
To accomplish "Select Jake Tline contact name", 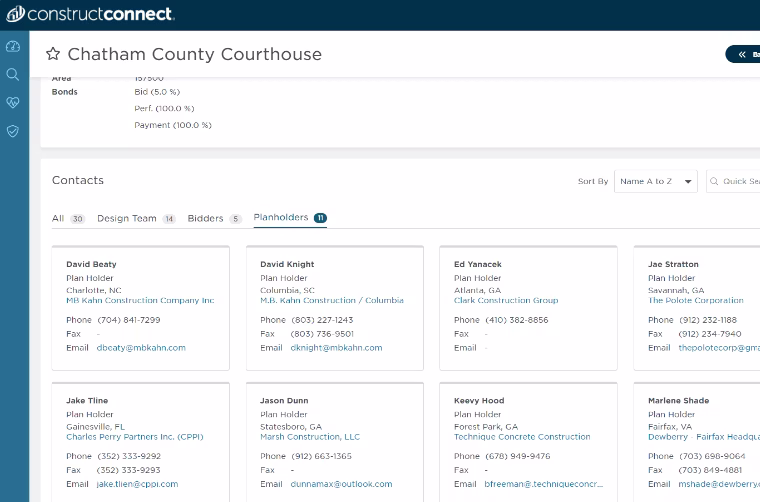I will [x=87, y=400].
